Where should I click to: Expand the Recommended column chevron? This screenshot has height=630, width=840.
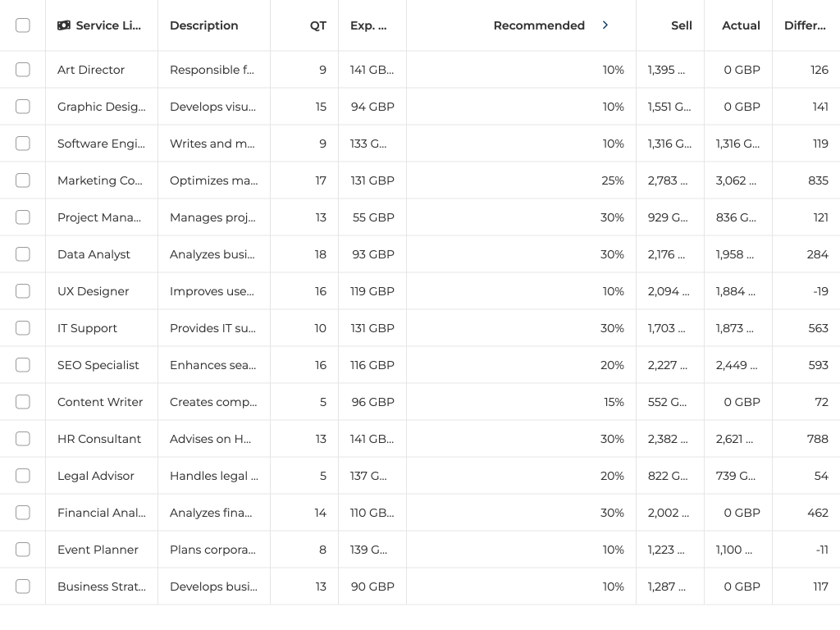coord(605,25)
